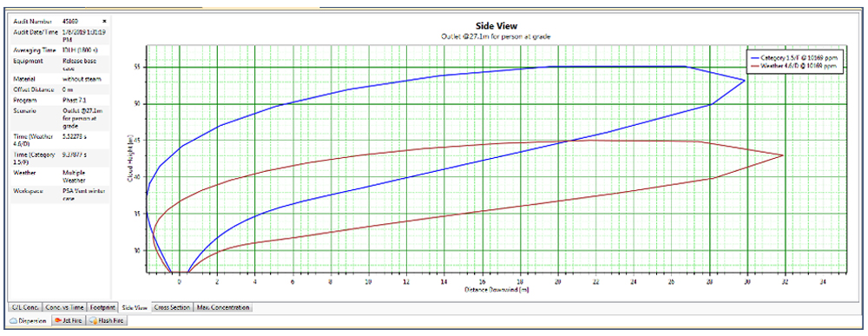Click the '0 m' offset distance value
The height and width of the screenshot is (336, 868).
(x=68, y=89)
